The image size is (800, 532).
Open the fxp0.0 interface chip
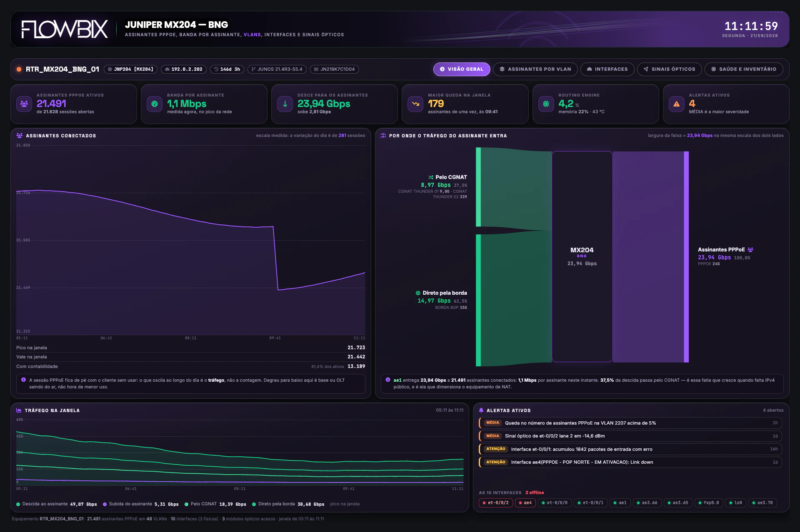(709, 503)
